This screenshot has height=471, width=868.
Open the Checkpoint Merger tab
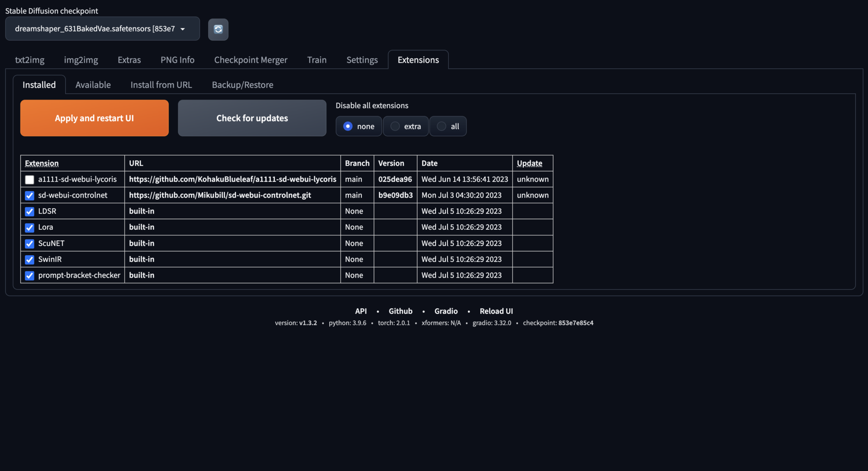(250, 60)
